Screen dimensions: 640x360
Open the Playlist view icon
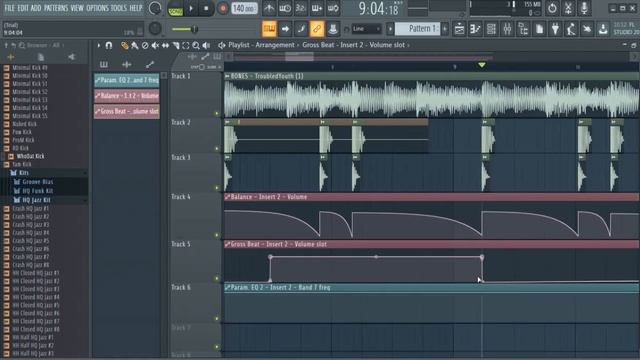coord(459,29)
